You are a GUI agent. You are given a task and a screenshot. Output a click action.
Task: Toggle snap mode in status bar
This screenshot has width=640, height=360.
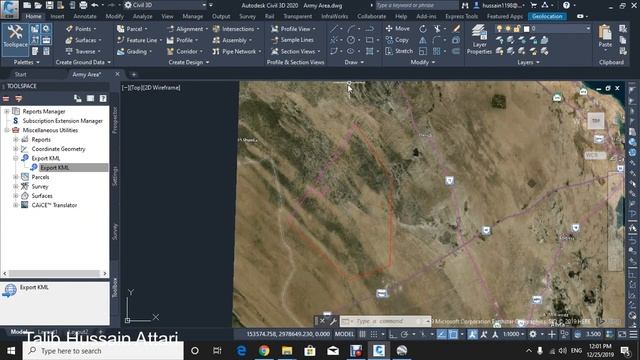pyautogui.click(x=373, y=334)
